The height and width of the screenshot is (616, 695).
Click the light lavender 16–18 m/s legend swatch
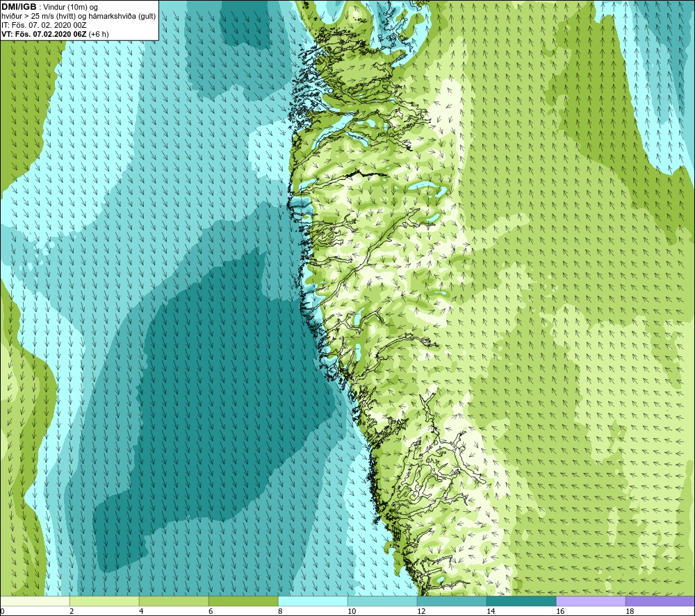tap(591, 601)
